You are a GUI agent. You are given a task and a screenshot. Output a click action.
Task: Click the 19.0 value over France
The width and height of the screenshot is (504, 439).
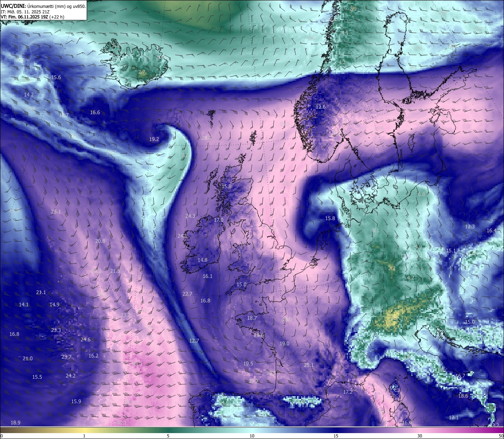coord(284,344)
